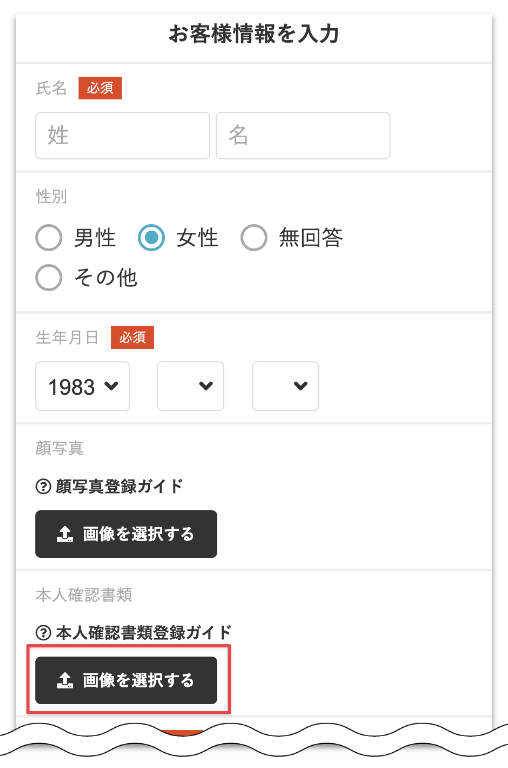508x768 pixels.
Task: Click the 名 first name field
Action: point(303,135)
